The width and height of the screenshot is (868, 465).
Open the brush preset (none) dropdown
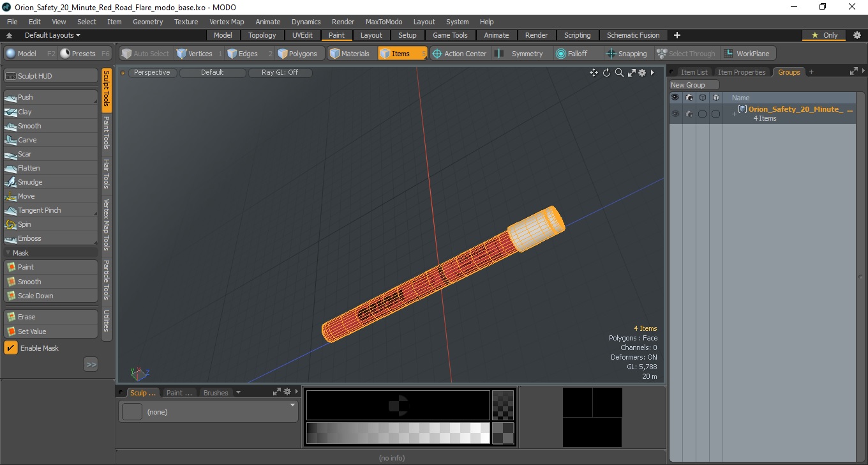208,412
